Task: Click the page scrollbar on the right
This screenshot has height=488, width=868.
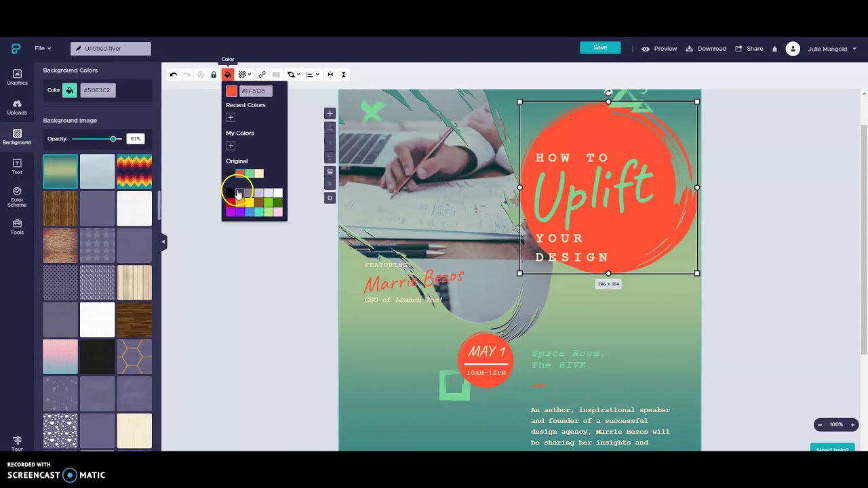Action: [x=863, y=239]
